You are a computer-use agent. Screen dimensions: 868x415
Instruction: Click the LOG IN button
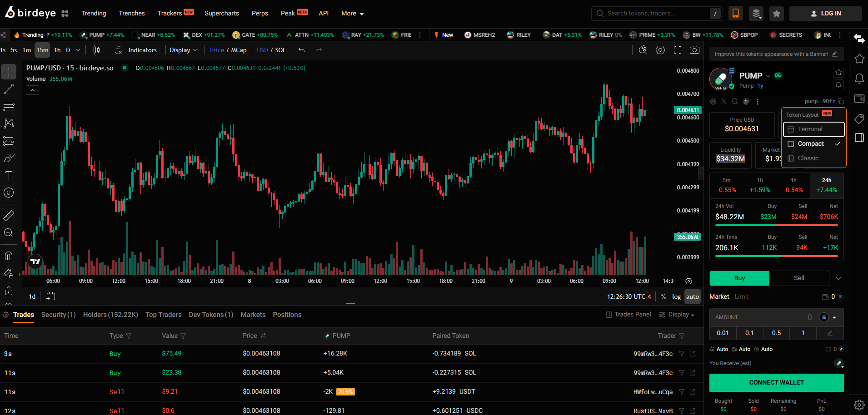click(825, 14)
